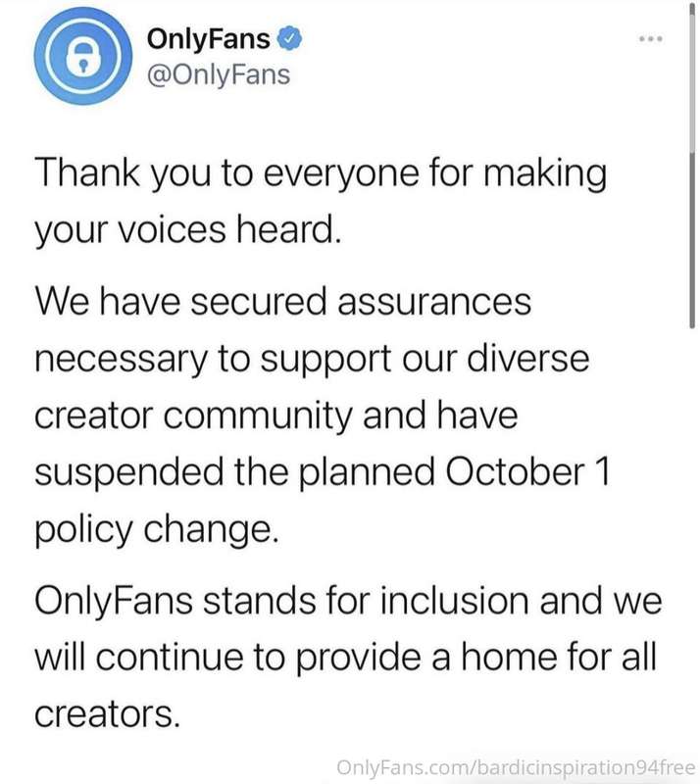Click the final word "creators."
Viewport: 700px width, 784px height.
point(107,713)
